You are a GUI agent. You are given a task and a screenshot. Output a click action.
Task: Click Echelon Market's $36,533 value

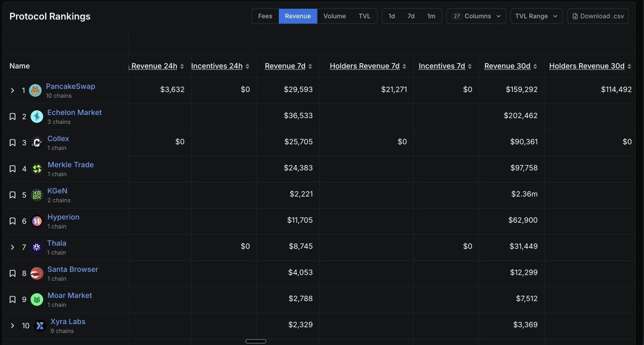298,116
